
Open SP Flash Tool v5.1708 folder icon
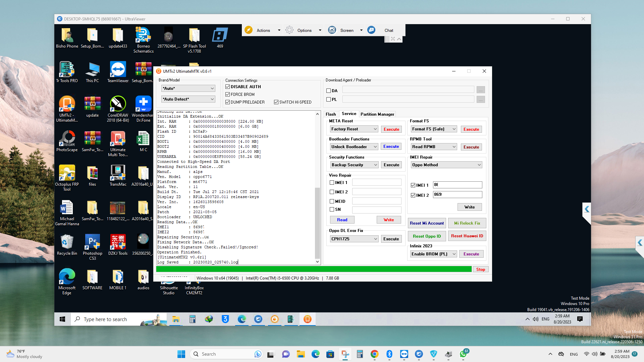point(194,40)
